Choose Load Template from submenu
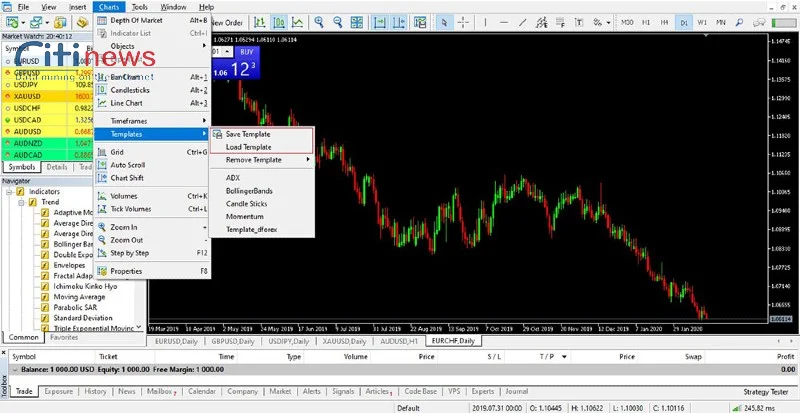This screenshot has height=413, width=800. pos(262,147)
